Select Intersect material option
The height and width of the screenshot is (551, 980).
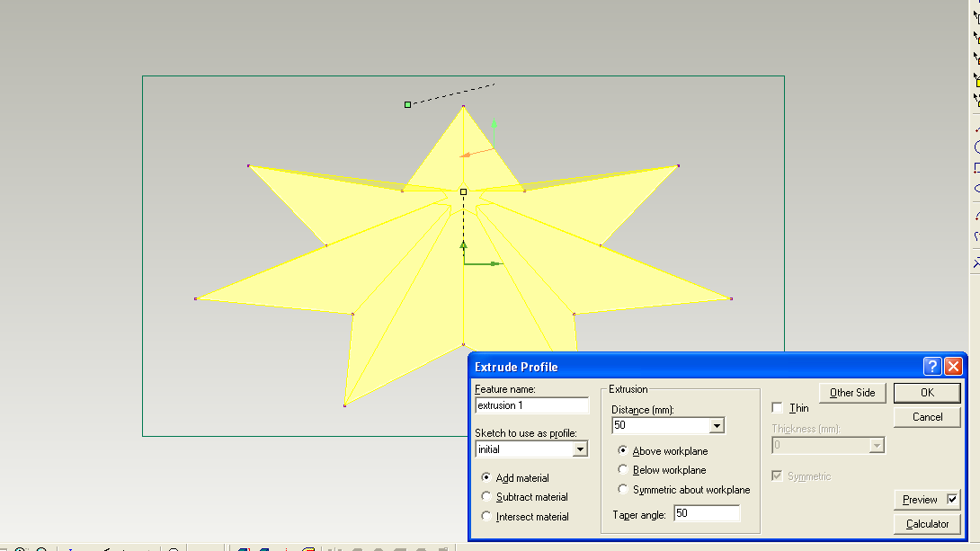[486, 516]
